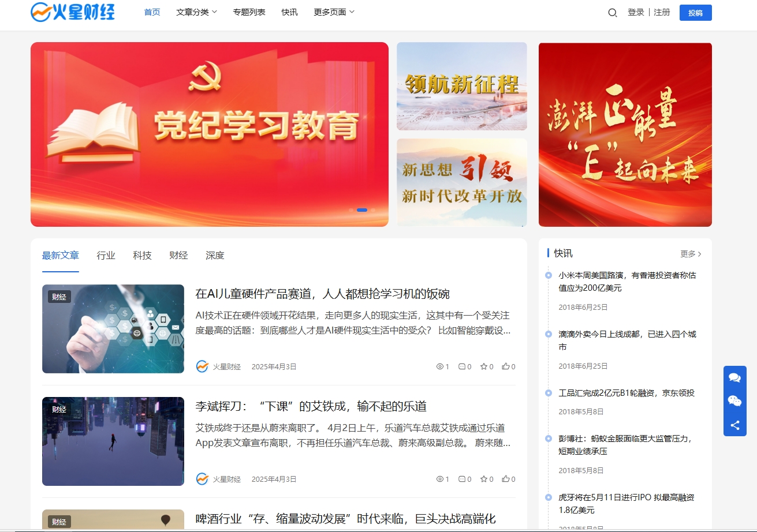Select the active blue carousel indicator
This screenshot has width=757, height=532.
362,210
